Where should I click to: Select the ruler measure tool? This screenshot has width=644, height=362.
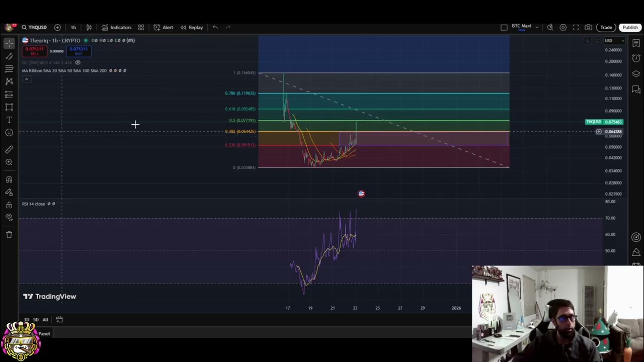tap(9, 149)
